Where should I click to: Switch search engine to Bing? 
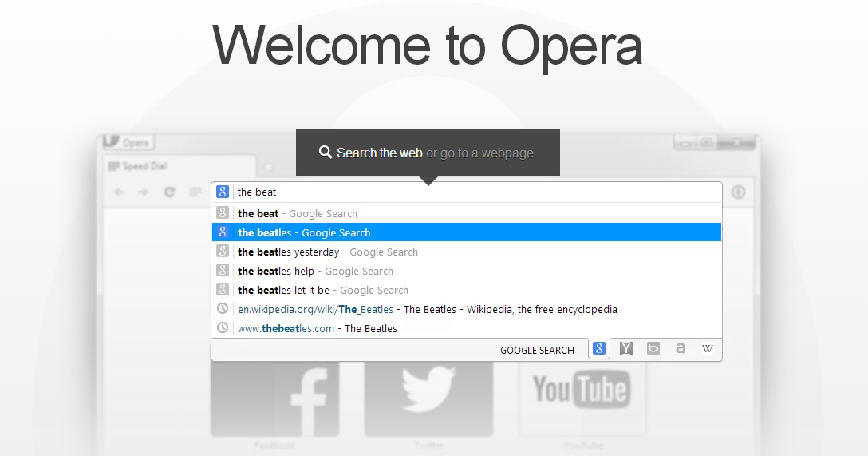[653, 348]
